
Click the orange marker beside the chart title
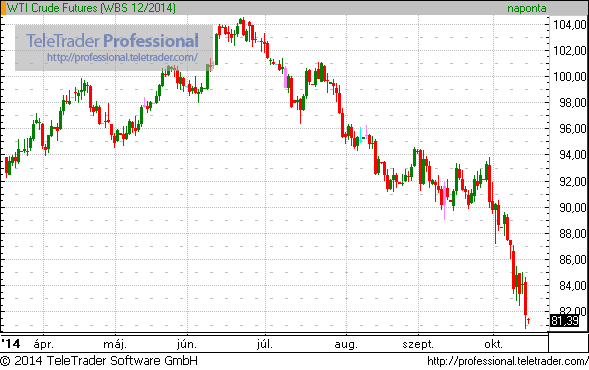pos(3,8)
